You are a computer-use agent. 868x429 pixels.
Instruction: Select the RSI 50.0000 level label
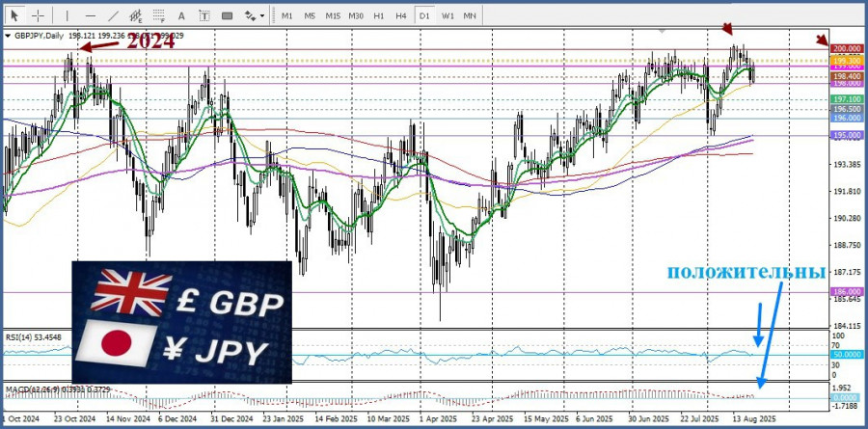[847, 353]
